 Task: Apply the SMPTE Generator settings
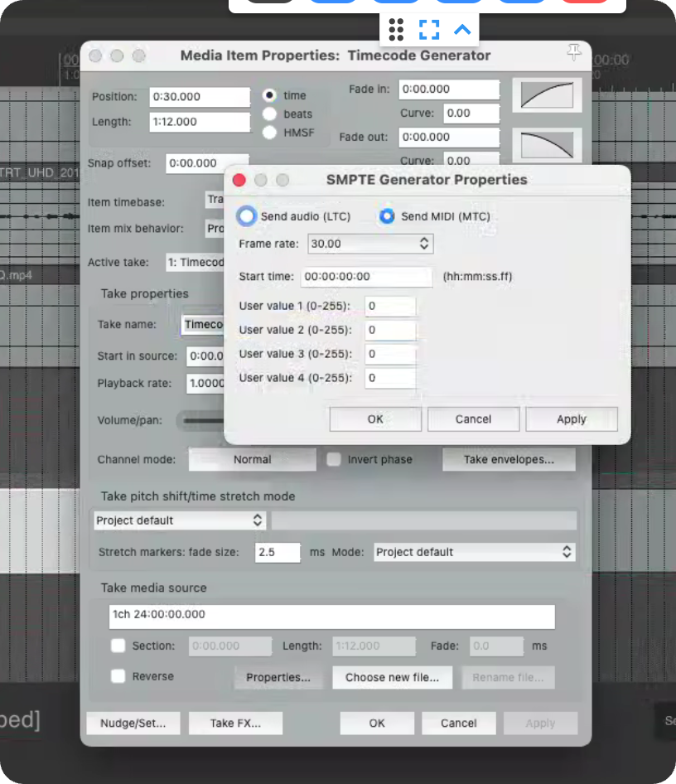tap(572, 419)
